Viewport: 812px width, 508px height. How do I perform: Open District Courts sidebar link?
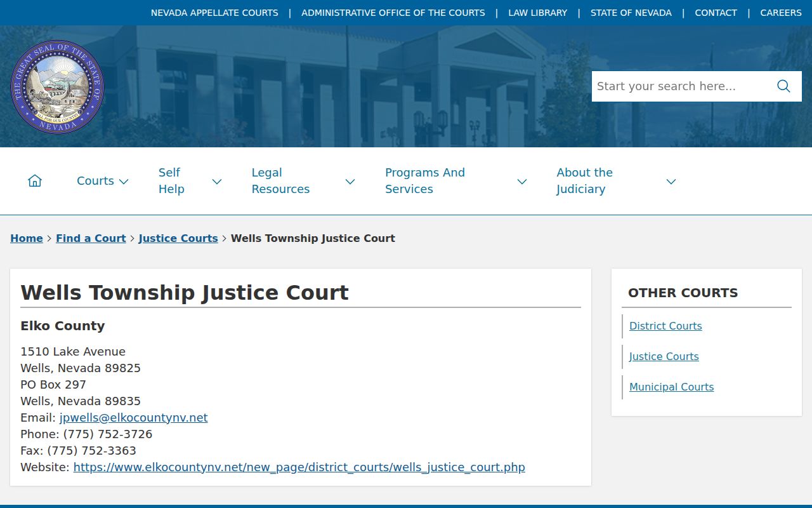pos(665,326)
